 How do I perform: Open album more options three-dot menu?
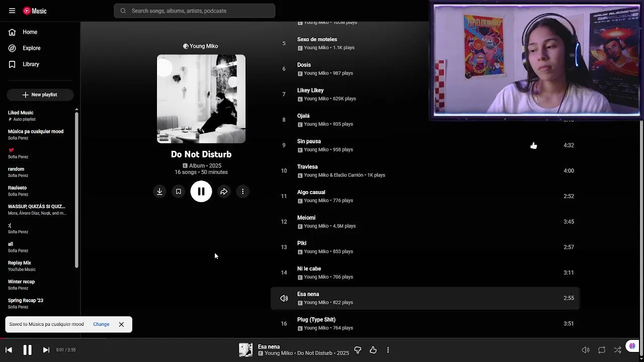click(x=243, y=192)
